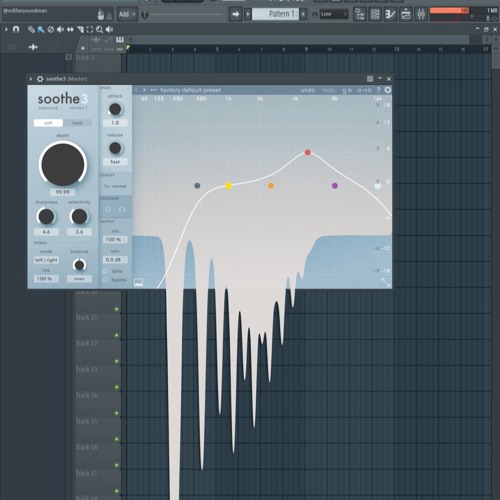Toggle the a b comparison state
500x500 pixels.
347,90
